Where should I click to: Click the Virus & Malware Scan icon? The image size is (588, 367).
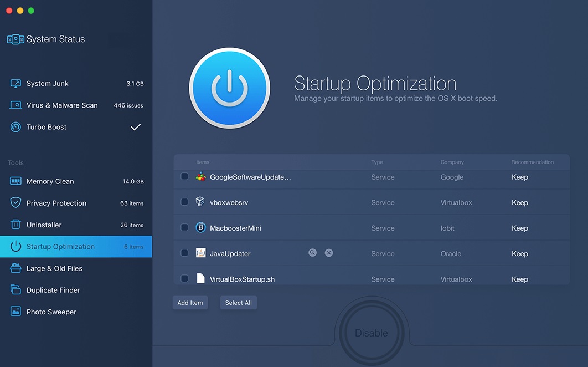click(x=16, y=105)
